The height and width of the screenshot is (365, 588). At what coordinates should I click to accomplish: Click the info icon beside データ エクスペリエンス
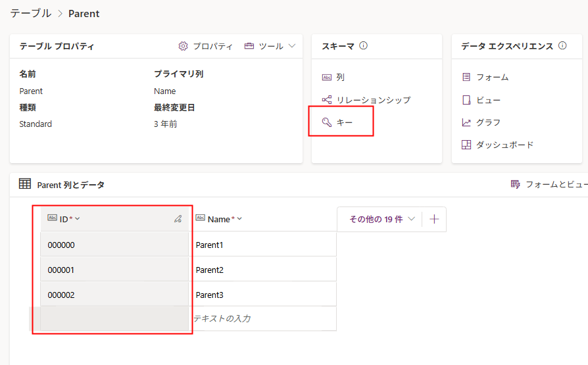click(x=562, y=46)
